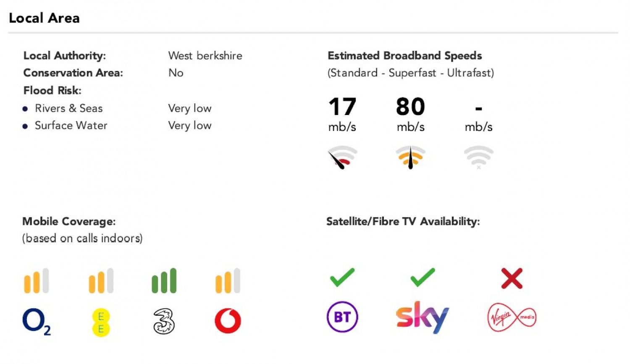The height and width of the screenshot is (364, 630).
Task: Click the O2 network logo
Action: tap(36, 321)
